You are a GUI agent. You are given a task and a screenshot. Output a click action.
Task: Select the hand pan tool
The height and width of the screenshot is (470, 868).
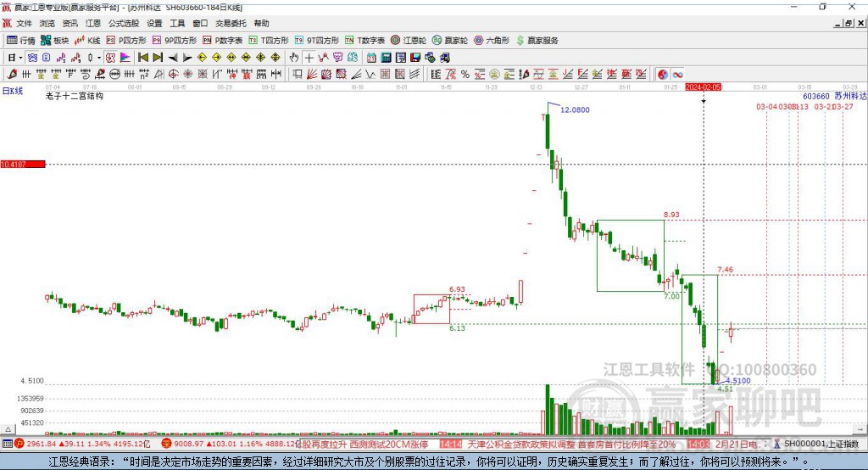pyautogui.click(x=293, y=58)
